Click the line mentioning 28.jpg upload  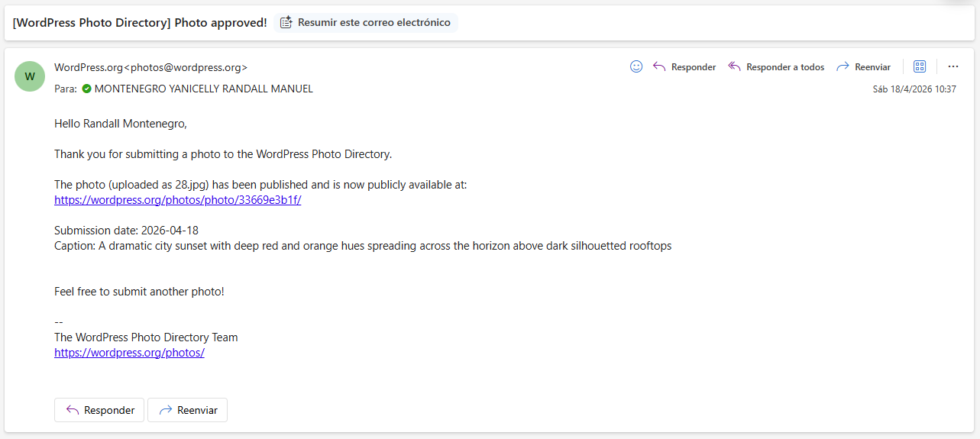(260, 185)
